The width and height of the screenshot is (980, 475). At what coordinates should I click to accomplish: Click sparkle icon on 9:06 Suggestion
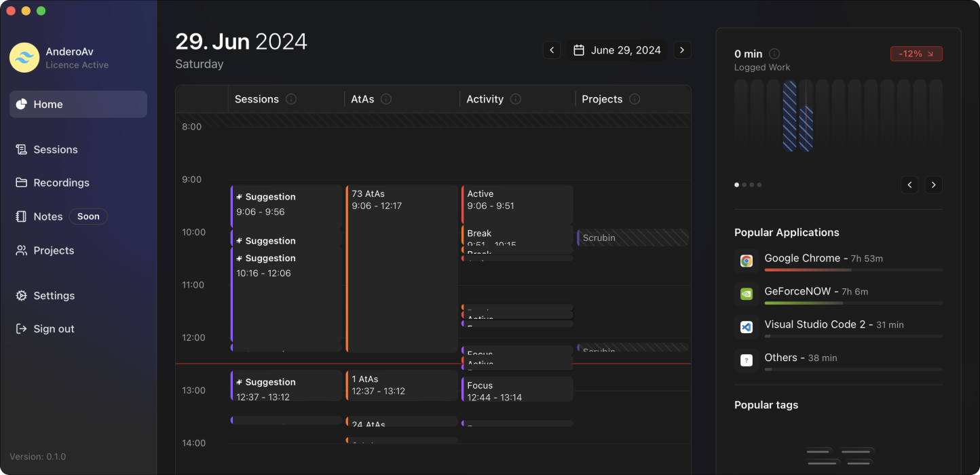pyautogui.click(x=239, y=197)
